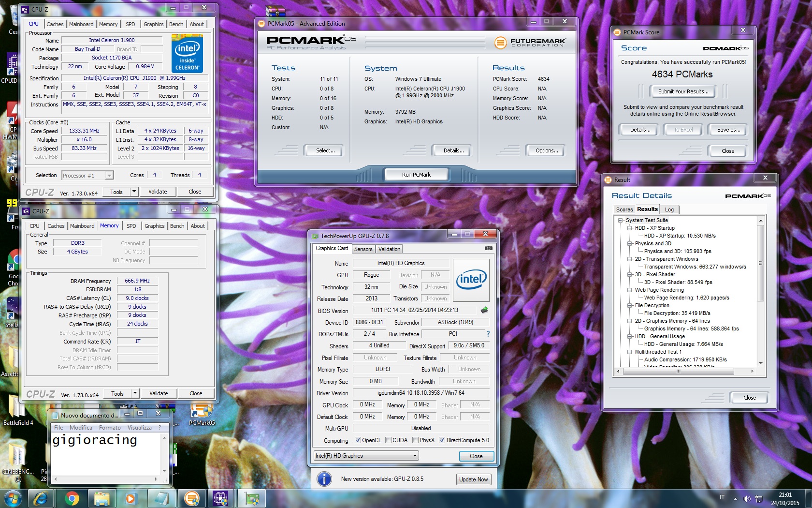This screenshot has height=508, width=812.
Task: Open Windows Explorer from the taskbar
Action: click(101, 498)
